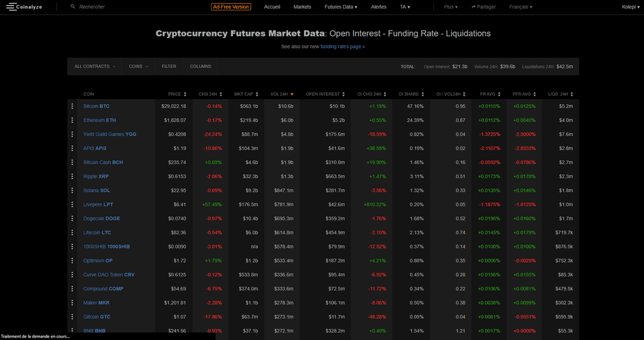Screen dimensions: 644x340
Task: Open row options for Dogecoin DOGE
Action: (72, 218)
